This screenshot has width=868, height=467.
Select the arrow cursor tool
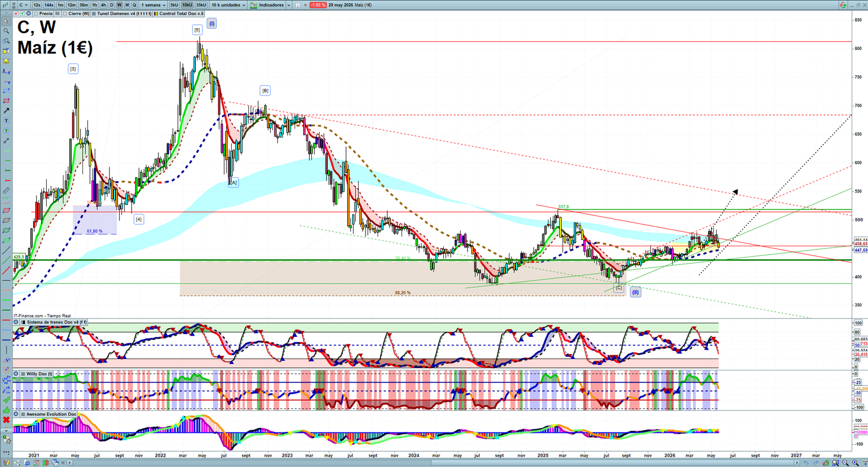tap(6, 21)
